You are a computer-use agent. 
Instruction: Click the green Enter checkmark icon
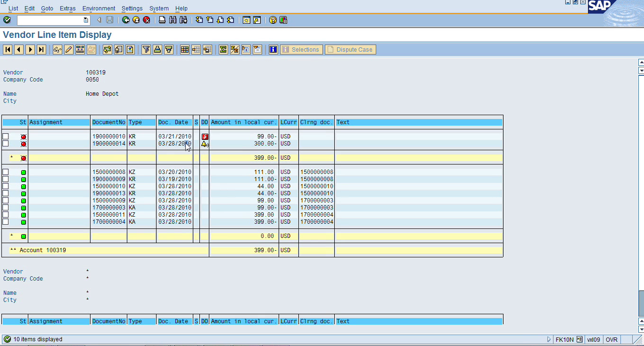click(7, 20)
